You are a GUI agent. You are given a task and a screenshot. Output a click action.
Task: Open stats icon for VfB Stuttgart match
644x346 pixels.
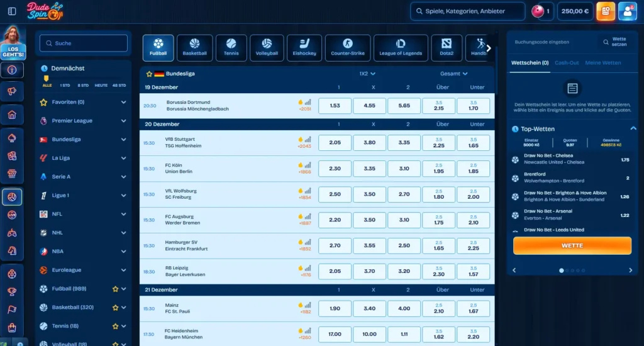[x=308, y=139]
